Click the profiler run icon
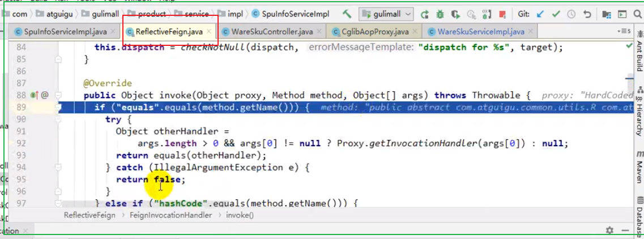 pyautogui.click(x=470, y=14)
